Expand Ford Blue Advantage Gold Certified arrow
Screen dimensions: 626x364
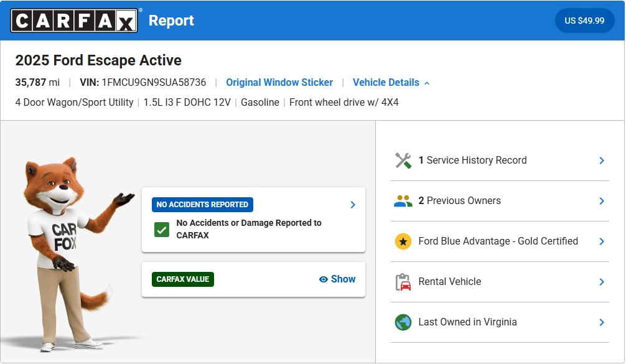click(602, 241)
